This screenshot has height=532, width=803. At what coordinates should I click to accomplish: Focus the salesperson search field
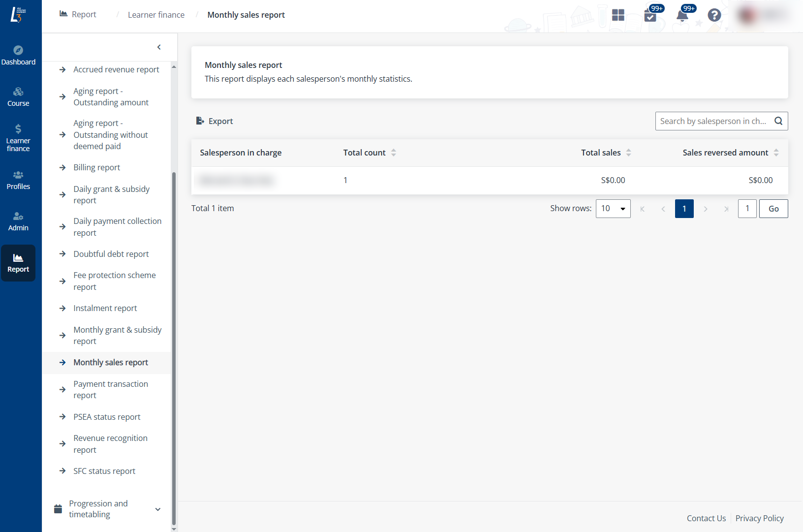point(712,121)
